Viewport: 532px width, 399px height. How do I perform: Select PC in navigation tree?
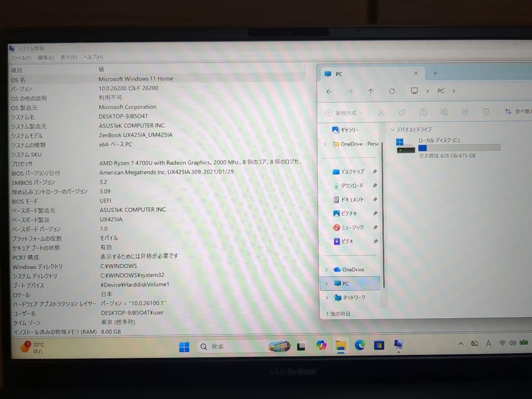coord(350,283)
